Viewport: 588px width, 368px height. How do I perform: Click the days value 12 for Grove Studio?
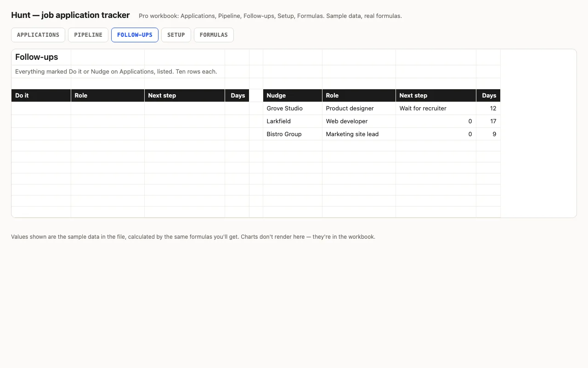(488, 109)
